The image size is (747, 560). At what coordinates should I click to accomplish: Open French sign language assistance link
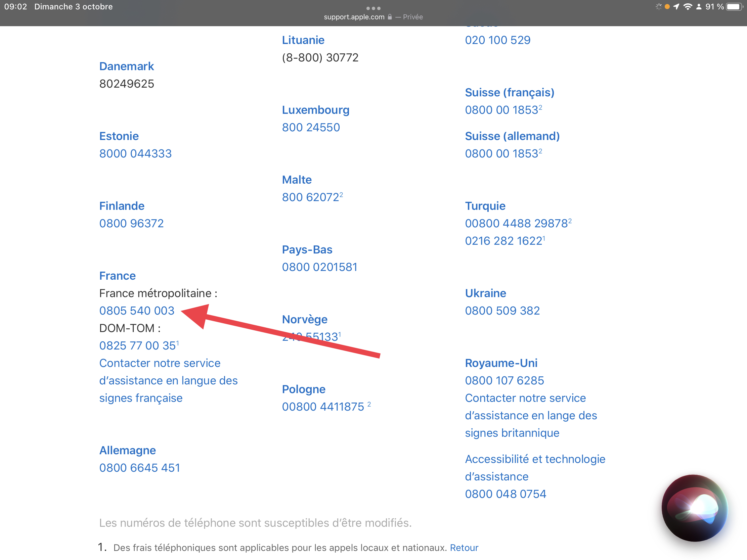168,380
